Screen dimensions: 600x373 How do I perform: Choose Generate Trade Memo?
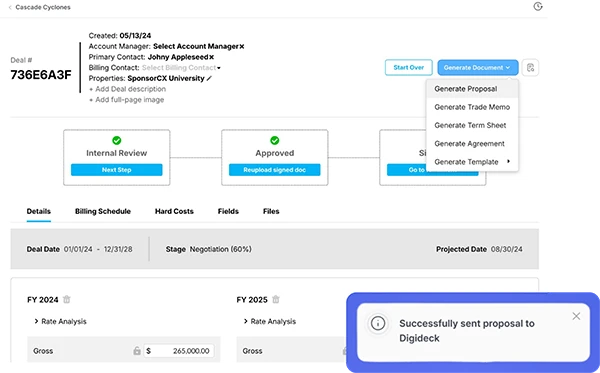(x=472, y=107)
